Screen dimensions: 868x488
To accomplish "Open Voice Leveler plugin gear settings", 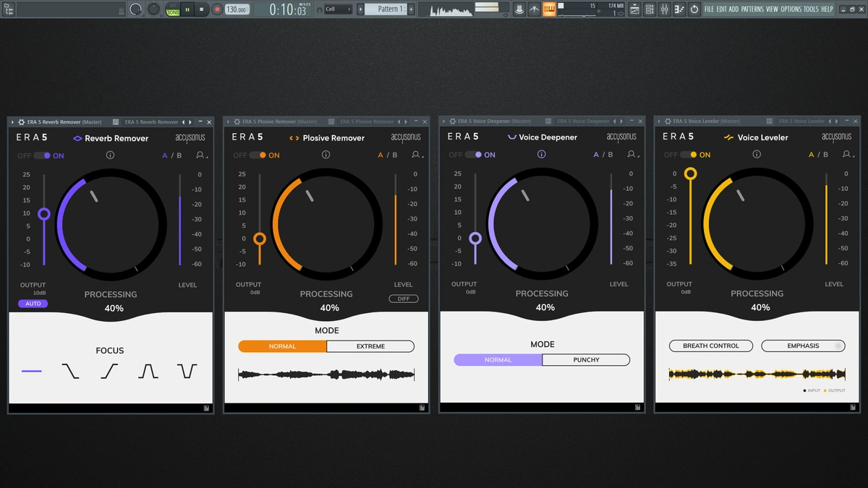I will (x=668, y=121).
